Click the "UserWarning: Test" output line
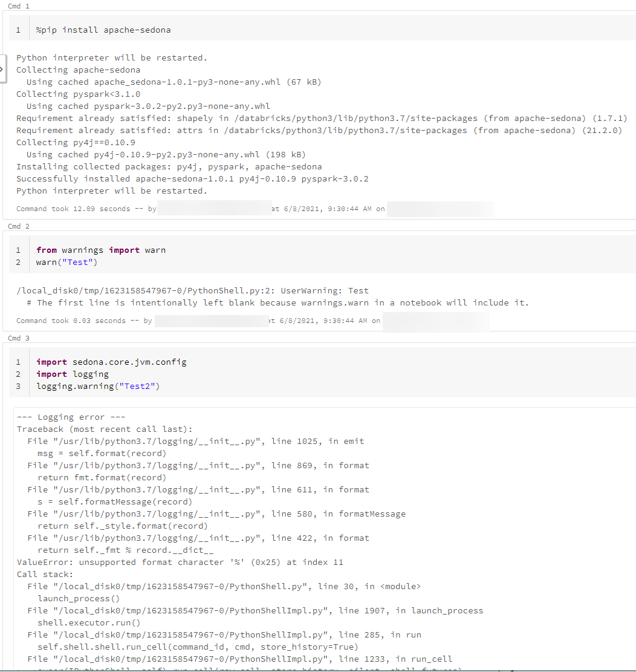Viewport: 636px width, 672px height. coord(192,290)
